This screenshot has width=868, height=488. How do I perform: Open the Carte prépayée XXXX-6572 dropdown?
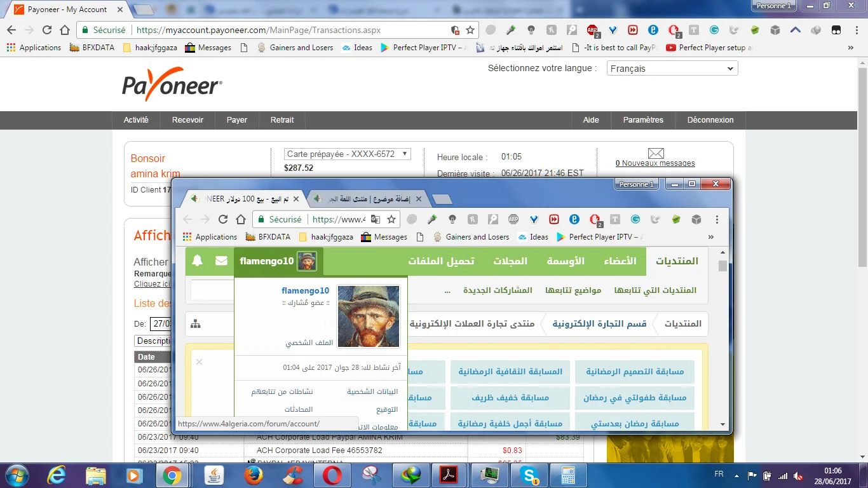pos(348,154)
